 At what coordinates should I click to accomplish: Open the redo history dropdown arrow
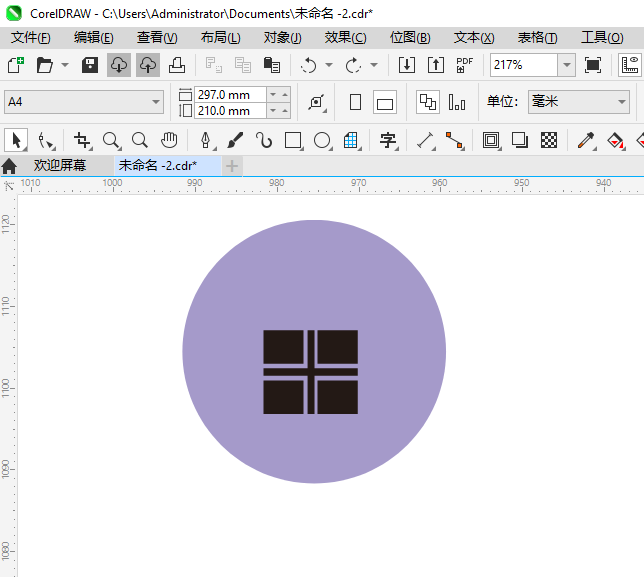click(x=374, y=65)
